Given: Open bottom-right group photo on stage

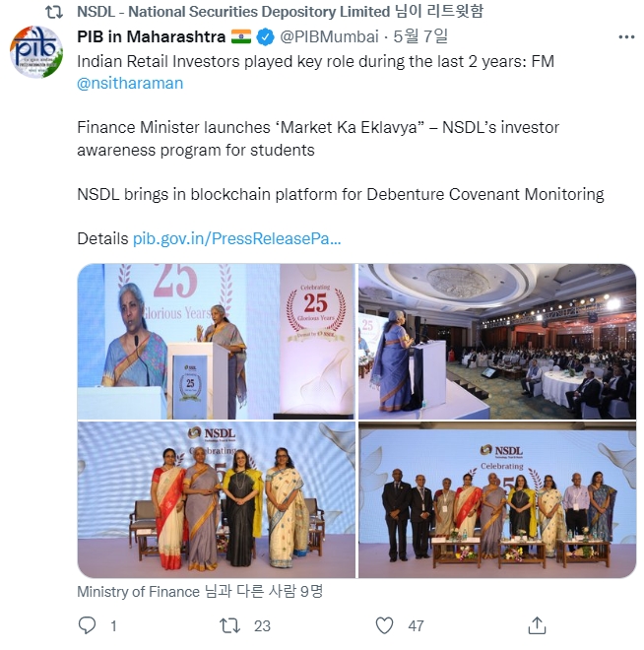Looking at the screenshot, I should [497, 500].
